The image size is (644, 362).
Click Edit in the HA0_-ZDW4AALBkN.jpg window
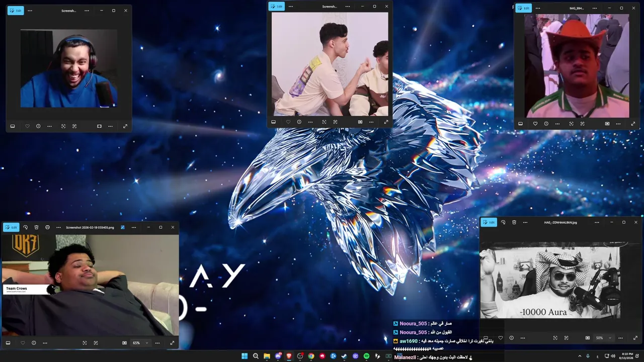pos(489,222)
